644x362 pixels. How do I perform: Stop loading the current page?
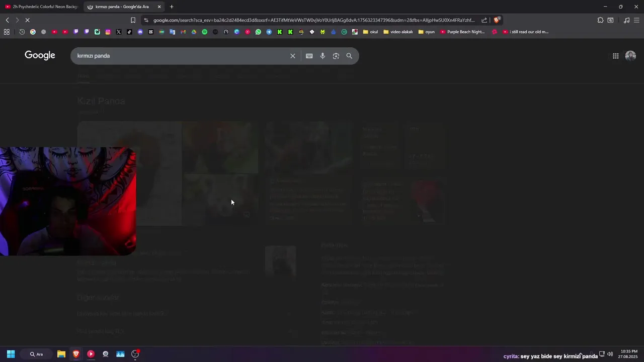click(27, 20)
